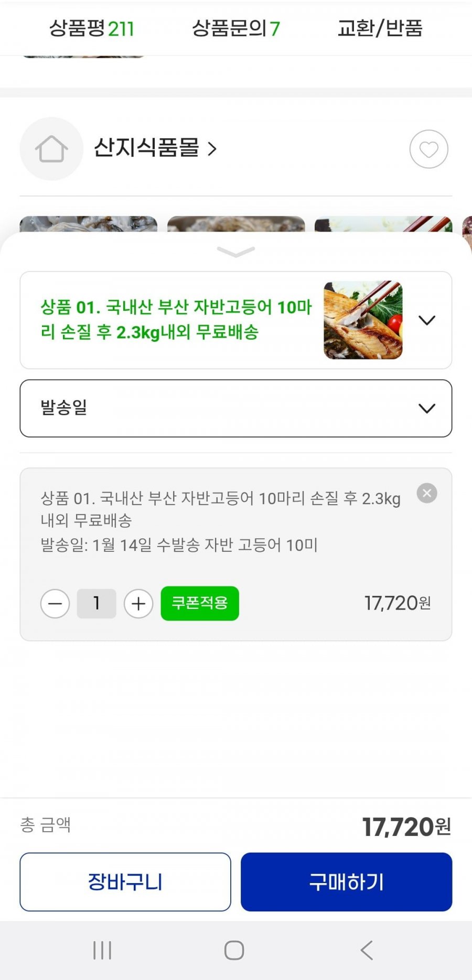Image resolution: width=472 pixels, height=980 pixels.
Task: Decrease quantity with the minus button
Action: click(55, 604)
